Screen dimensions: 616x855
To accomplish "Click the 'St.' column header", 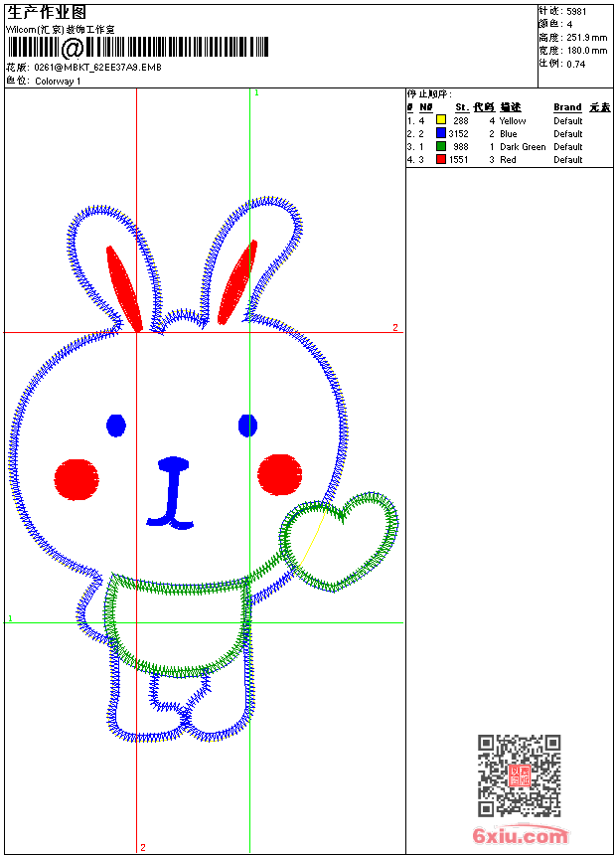I will point(462,107).
